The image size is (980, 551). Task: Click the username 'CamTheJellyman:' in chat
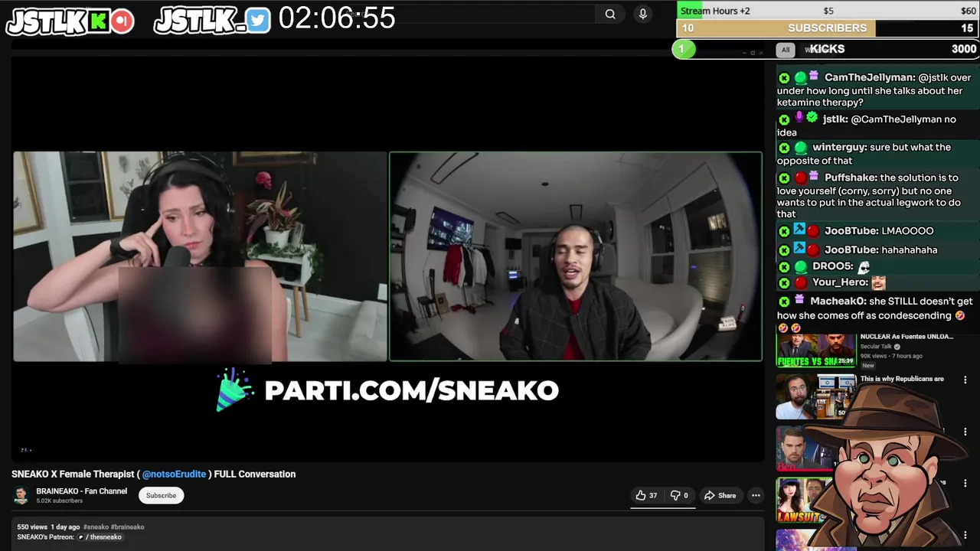(x=870, y=77)
